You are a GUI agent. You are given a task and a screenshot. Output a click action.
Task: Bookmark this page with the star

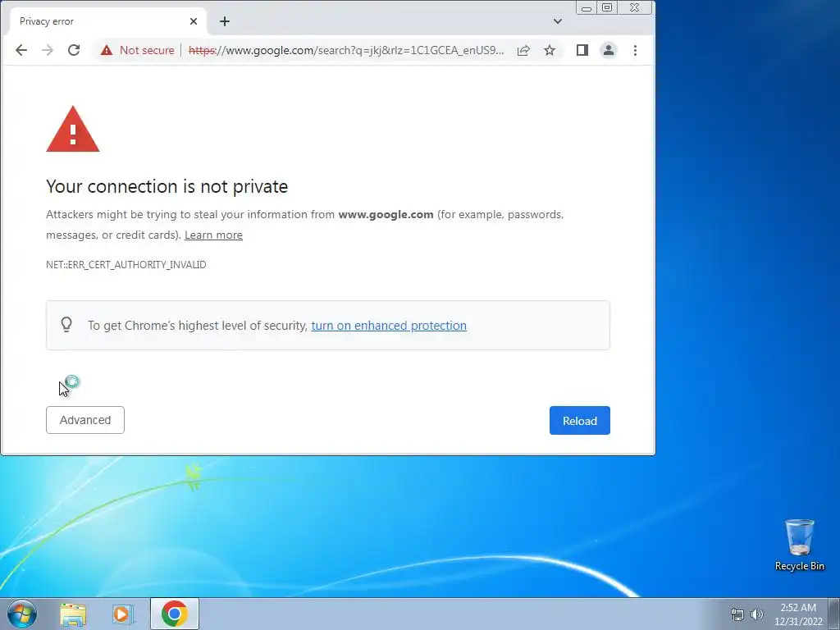(x=550, y=50)
